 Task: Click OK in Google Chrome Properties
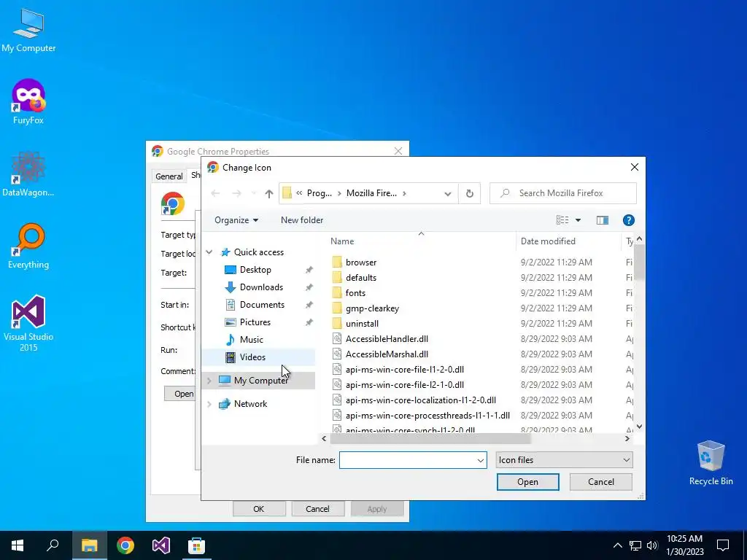[259, 509]
